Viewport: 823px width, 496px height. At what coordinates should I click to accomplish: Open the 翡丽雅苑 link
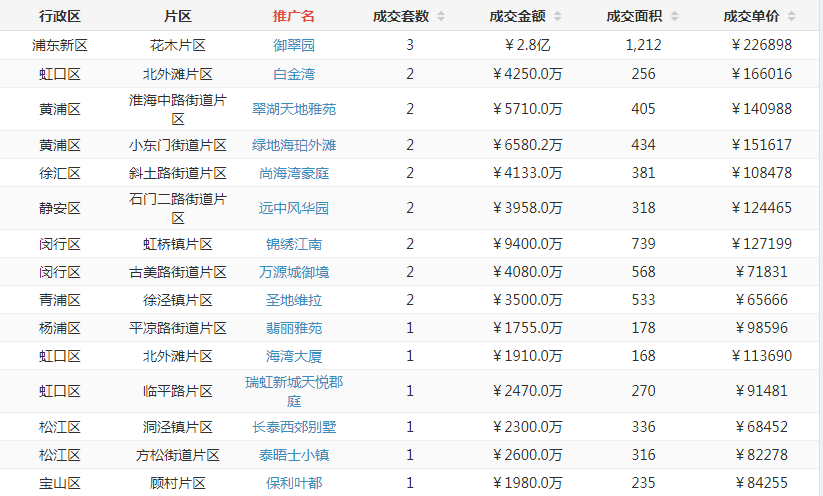pos(293,329)
